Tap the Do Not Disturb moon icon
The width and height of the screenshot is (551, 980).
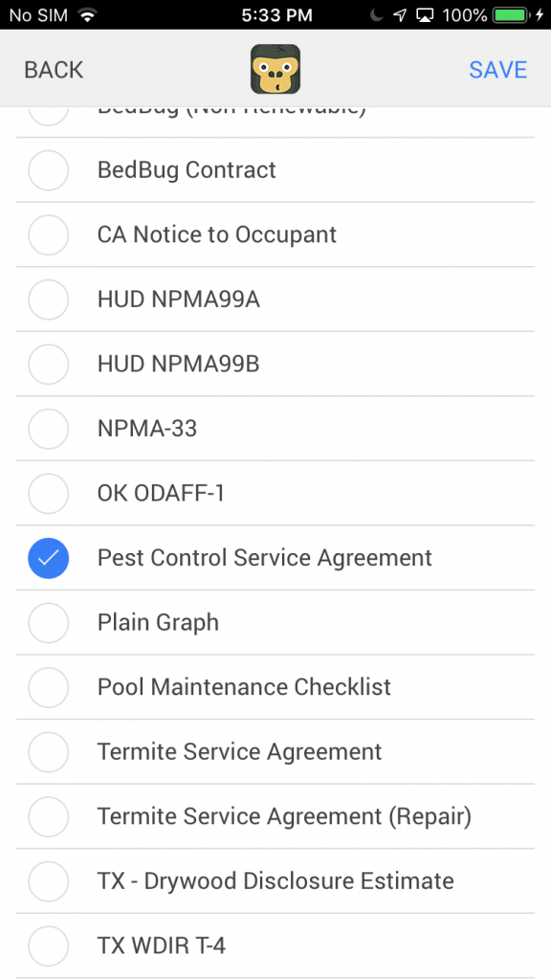[375, 15]
